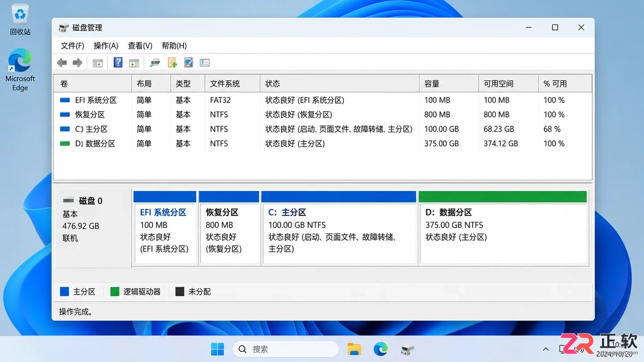Click the % 可用 column header
Viewport: 644px width, 362px height.
[x=565, y=84]
